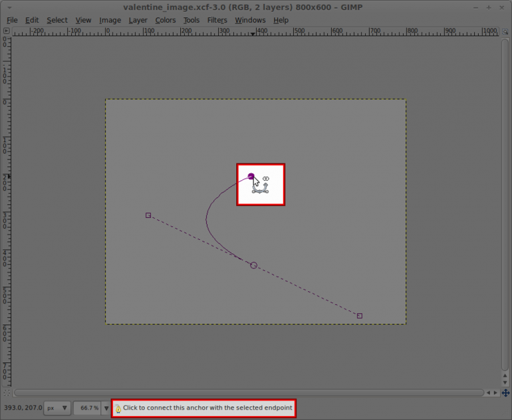This screenshot has width=512, height=420.
Task: Click the scroll right arrow
Action: [495, 393]
